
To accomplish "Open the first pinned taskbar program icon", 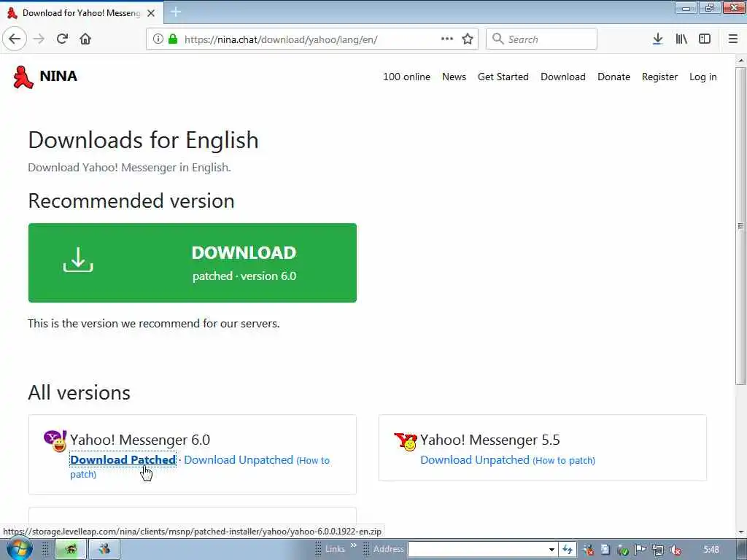I will (71, 550).
